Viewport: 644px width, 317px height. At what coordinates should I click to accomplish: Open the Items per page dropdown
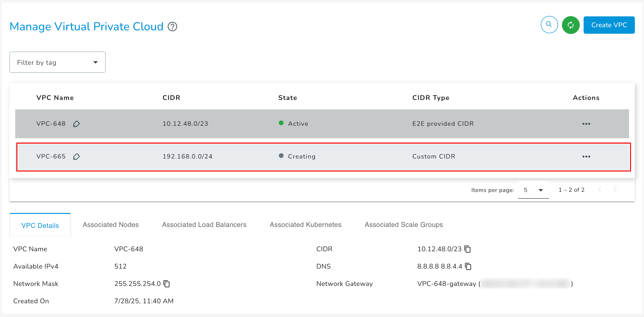pyautogui.click(x=533, y=190)
